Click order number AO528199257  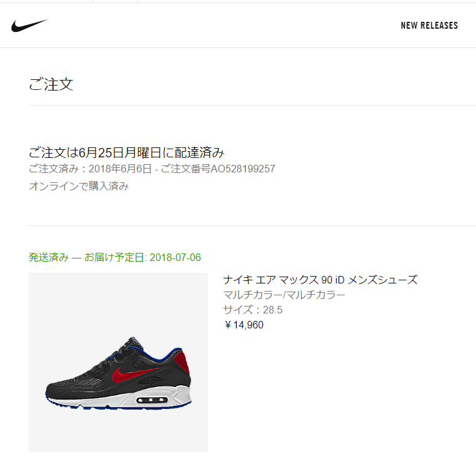(243, 169)
